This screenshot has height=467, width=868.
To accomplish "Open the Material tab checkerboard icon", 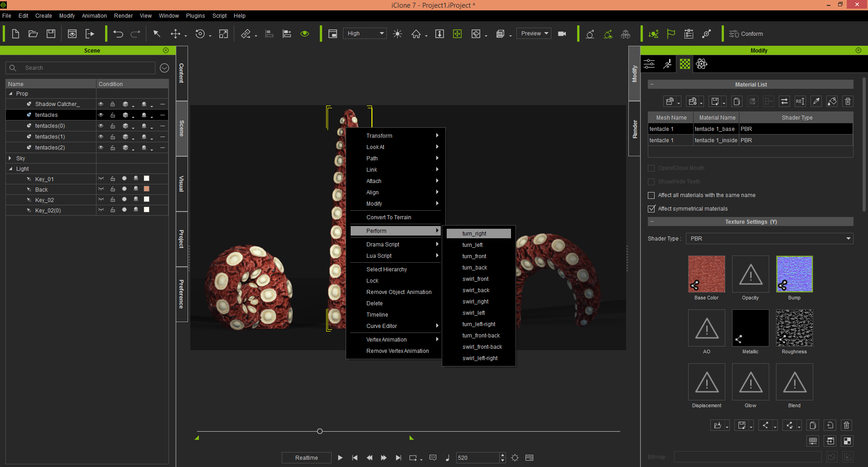I will click(x=685, y=64).
